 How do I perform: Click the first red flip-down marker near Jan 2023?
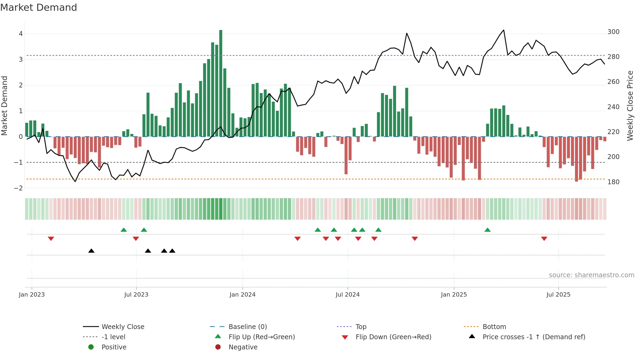click(x=51, y=238)
